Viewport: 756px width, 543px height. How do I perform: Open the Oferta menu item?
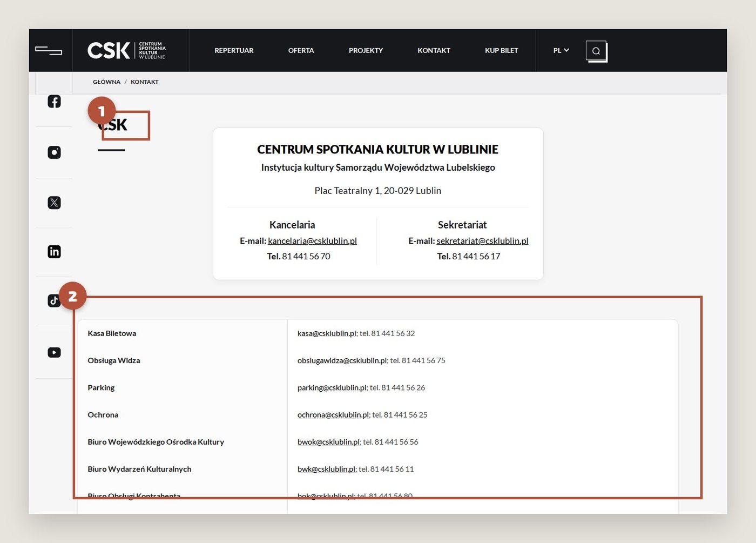(x=301, y=50)
